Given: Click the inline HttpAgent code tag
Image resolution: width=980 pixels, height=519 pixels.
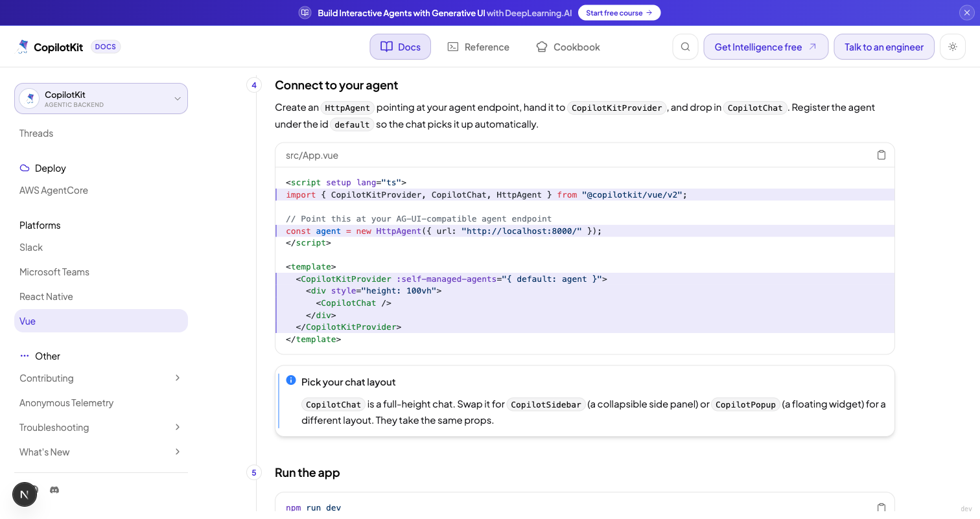Looking at the screenshot, I should pyautogui.click(x=347, y=108).
